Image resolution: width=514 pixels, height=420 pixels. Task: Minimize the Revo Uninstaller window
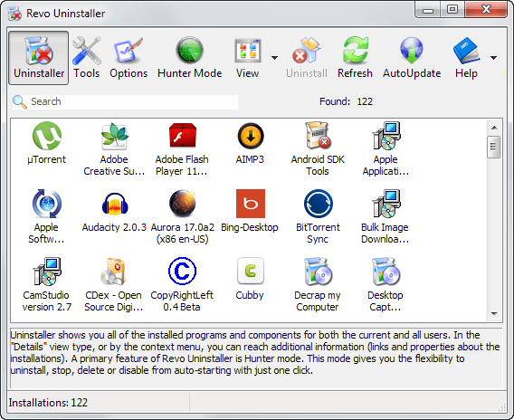[428, 10]
